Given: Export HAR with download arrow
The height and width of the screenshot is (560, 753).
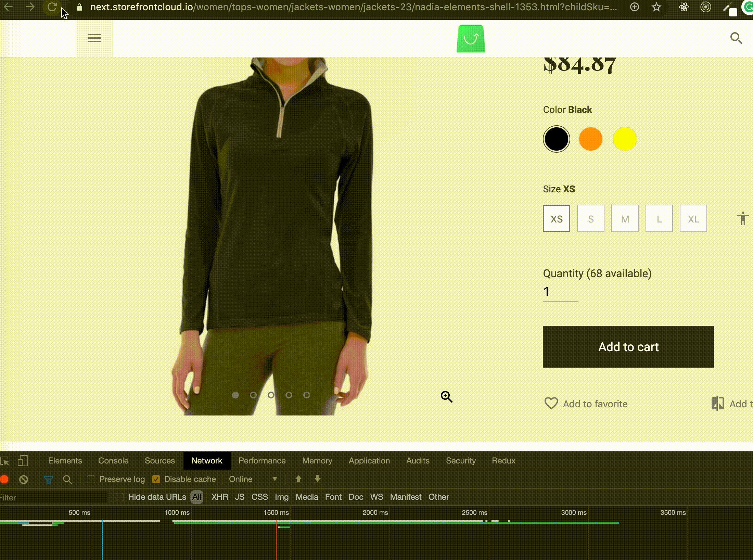Looking at the screenshot, I should coord(318,479).
